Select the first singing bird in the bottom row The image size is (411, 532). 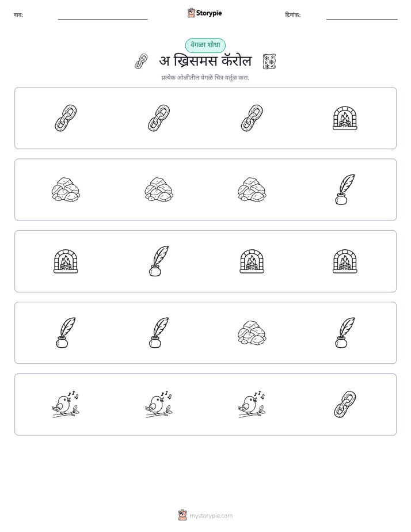click(66, 404)
